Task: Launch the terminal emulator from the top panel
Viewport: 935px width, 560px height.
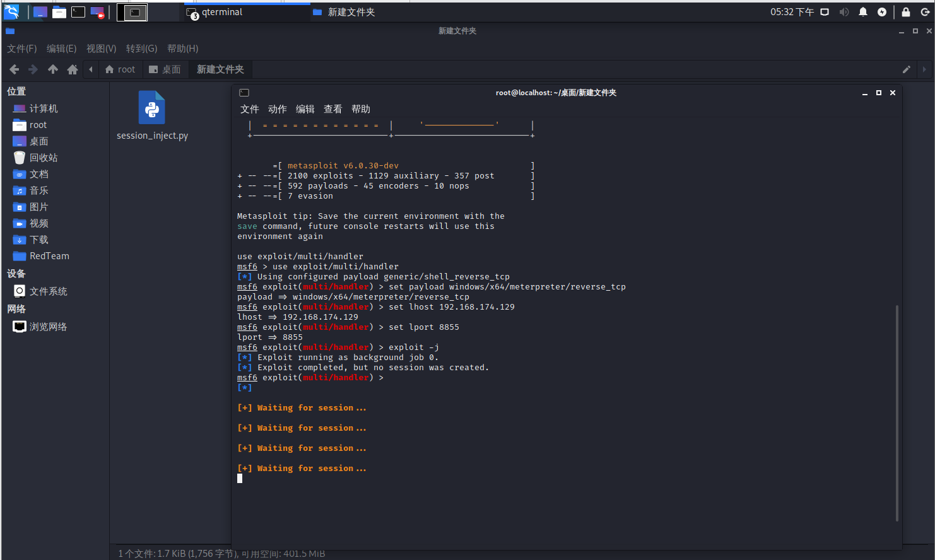Action: 78,12
